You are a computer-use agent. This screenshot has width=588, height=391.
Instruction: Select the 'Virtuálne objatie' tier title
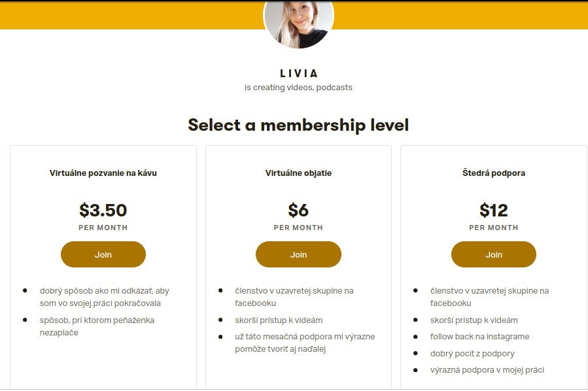[x=298, y=173]
